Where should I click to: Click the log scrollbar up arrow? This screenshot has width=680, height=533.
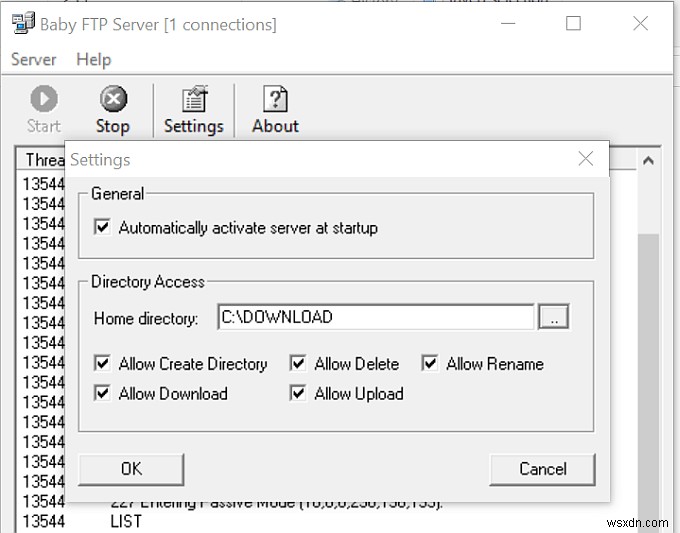(x=648, y=160)
